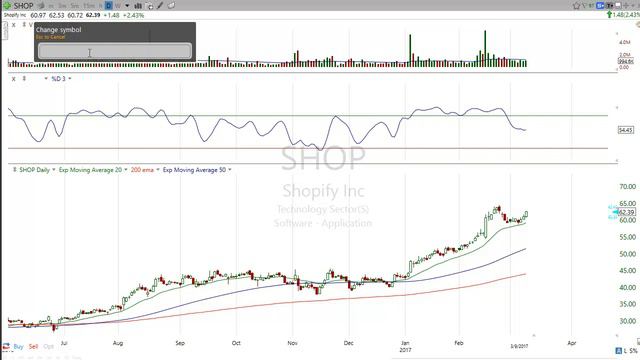The image size is (640, 360).
Task: Click the Exp Moving Average 20 label
Action: 90,170
